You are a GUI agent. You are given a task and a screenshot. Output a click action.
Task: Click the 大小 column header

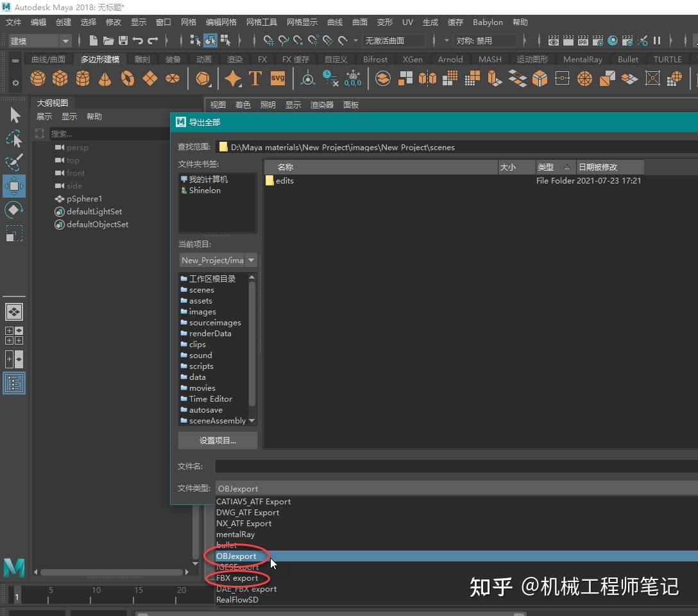pos(516,167)
